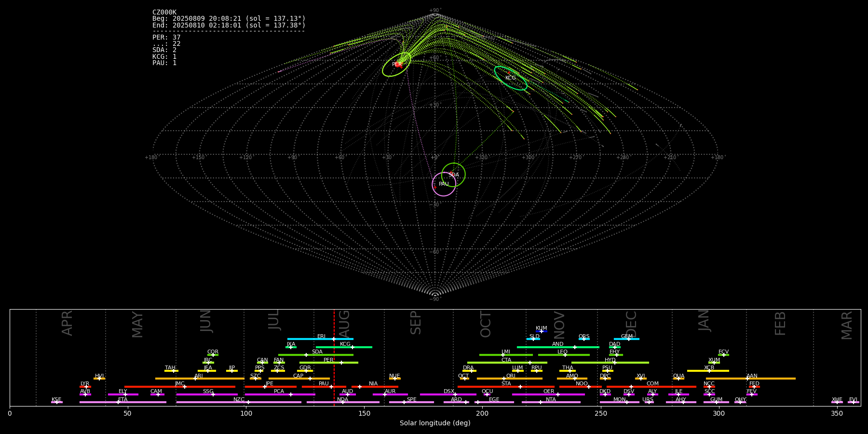
Task: Click the GEM shower bar label
Action: (x=627, y=337)
